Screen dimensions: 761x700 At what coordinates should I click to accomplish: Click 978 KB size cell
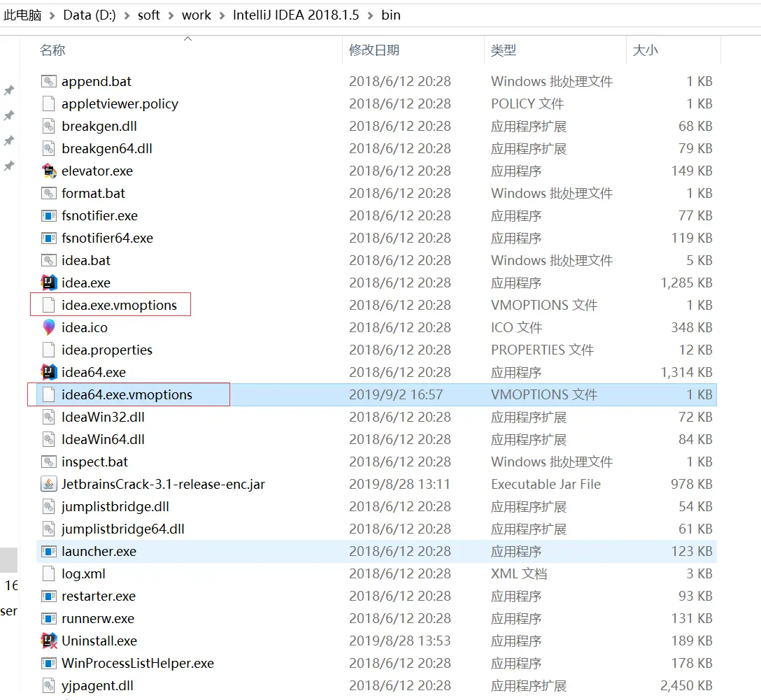692,484
